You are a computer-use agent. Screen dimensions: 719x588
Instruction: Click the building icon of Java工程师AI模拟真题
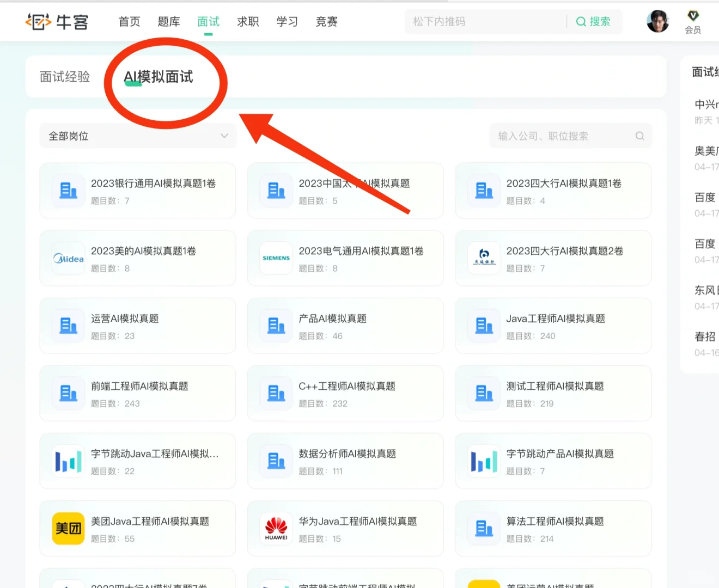(x=484, y=326)
